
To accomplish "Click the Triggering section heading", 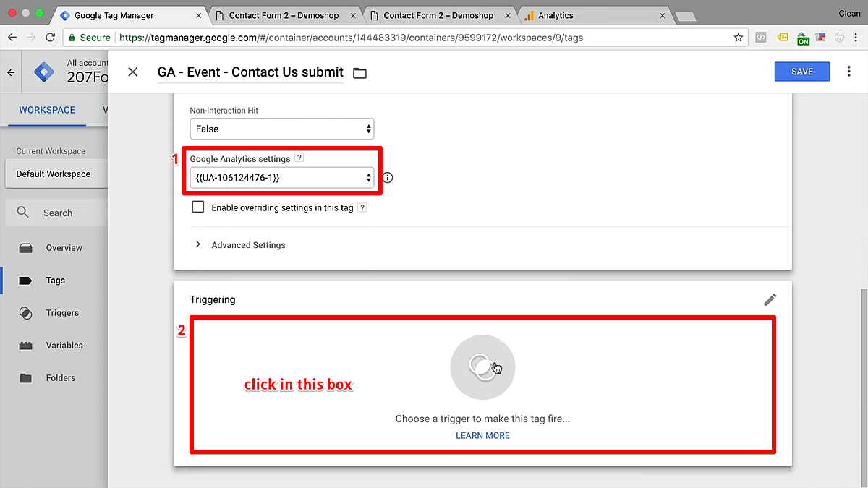I will point(213,299).
